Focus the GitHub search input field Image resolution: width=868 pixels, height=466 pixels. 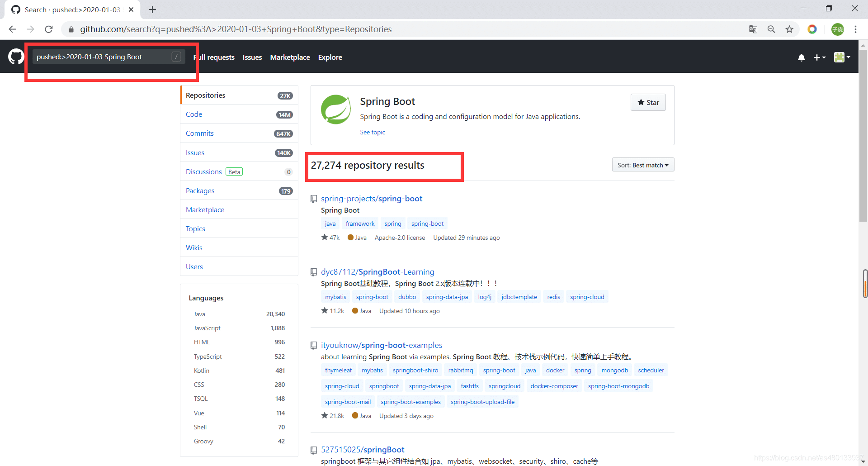point(108,57)
